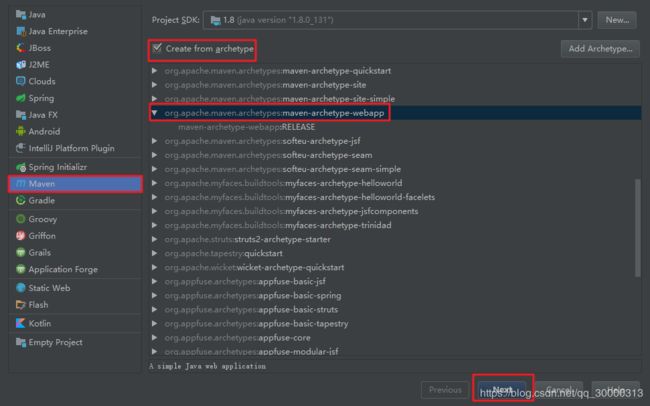Image resolution: width=650 pixels, height=406 pixels.
Task: Click the New... SDK button
Action: pos(617,20)
